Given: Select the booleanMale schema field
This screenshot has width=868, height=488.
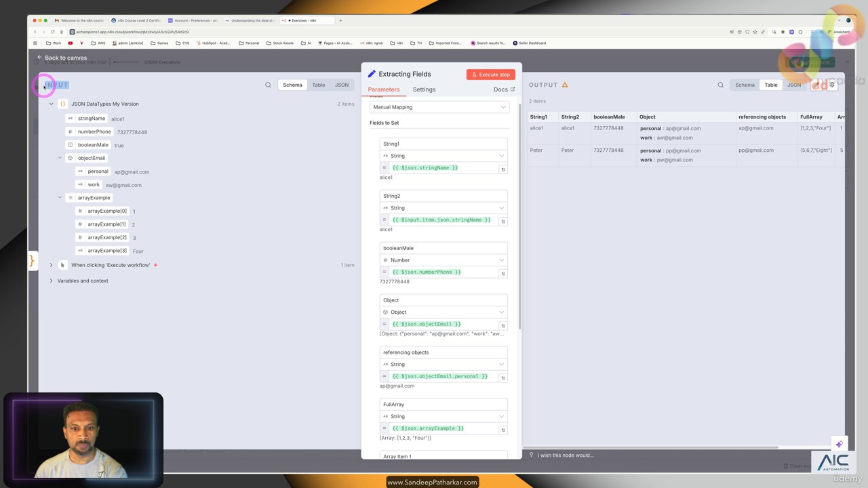Looking at the screenshot, I should pyautogui.click(x=87, y=145).
